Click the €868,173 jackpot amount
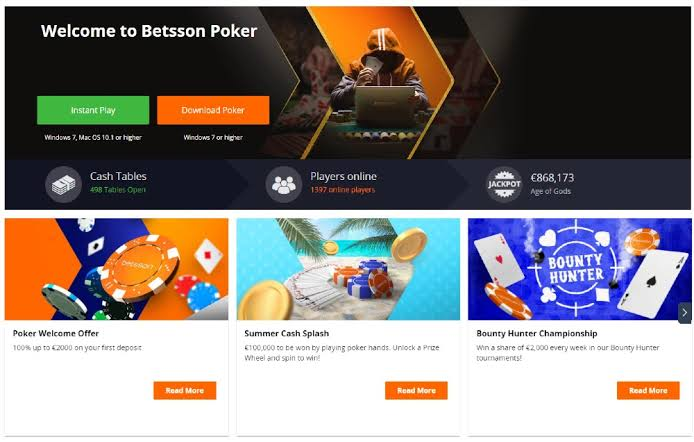Screen dimensions: 694x442 pos(552,177)
